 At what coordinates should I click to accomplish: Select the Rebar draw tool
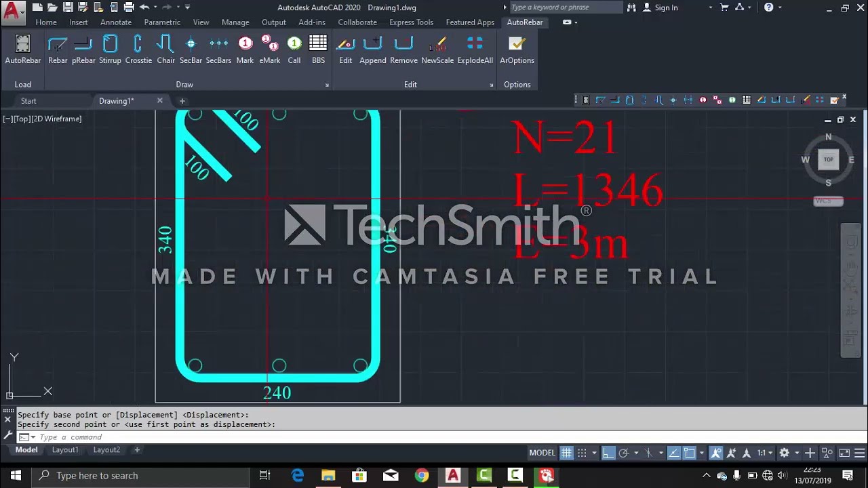tap(58, 50)
